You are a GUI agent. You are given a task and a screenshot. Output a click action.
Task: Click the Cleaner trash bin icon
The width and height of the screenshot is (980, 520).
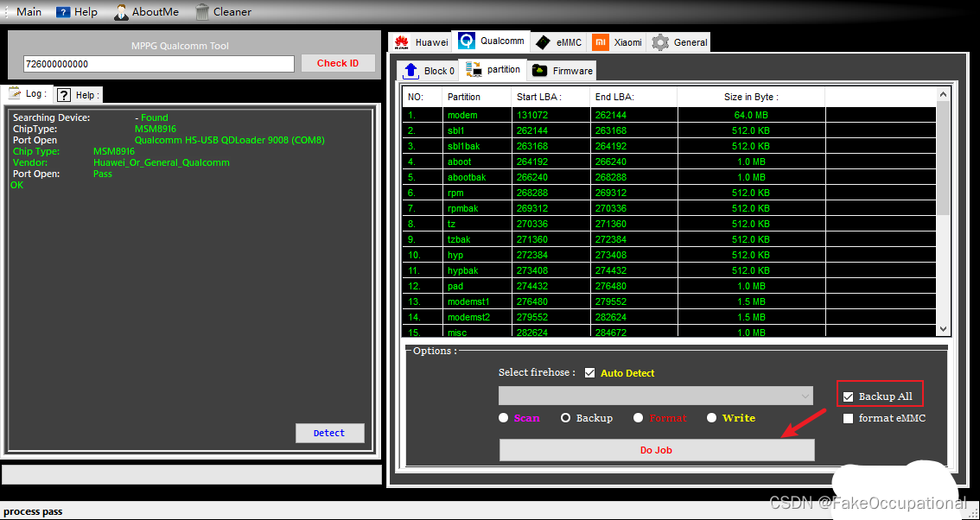[202, 12]
